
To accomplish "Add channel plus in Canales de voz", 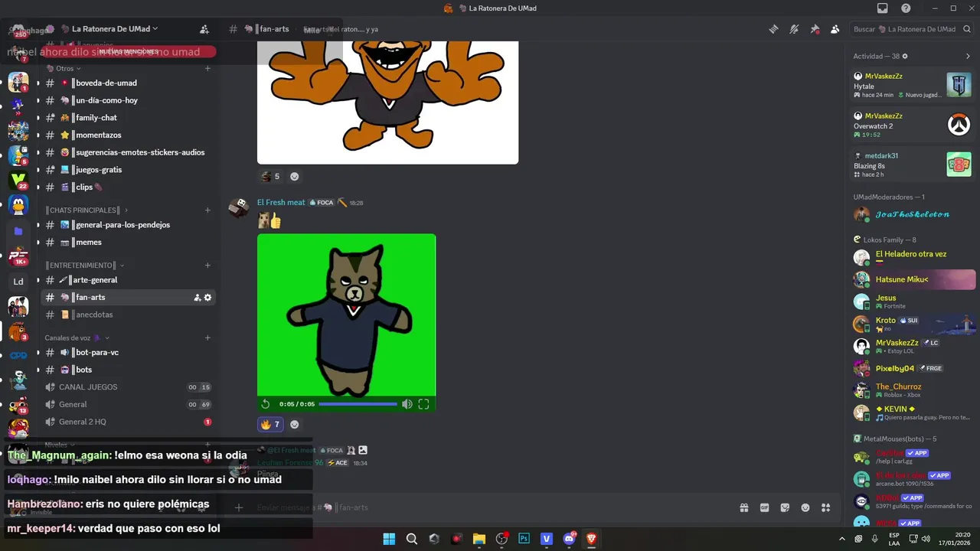I will tap(207, 337).
